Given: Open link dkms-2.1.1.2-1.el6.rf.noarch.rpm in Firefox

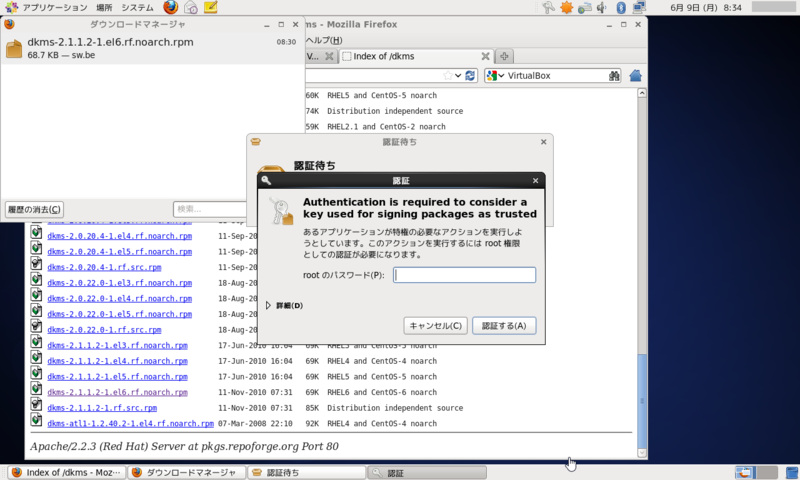Looking at the screenshot, I should (x=117, y=392).
